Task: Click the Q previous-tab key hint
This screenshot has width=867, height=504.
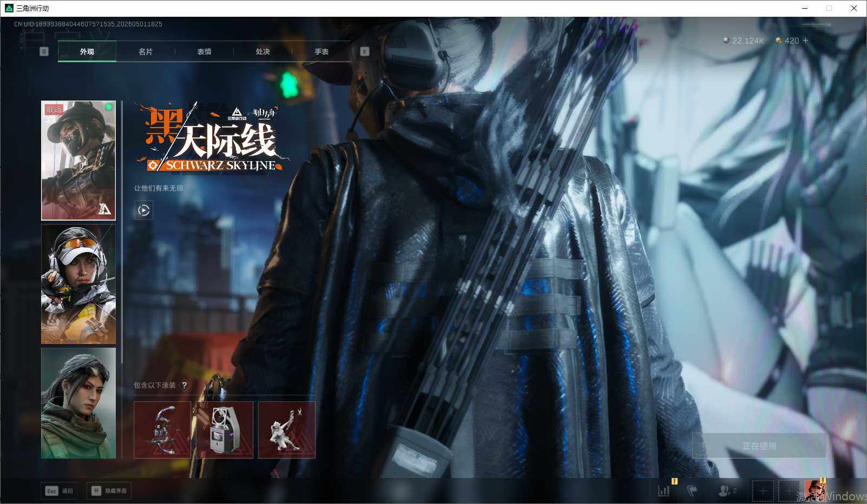Action: 44,51
